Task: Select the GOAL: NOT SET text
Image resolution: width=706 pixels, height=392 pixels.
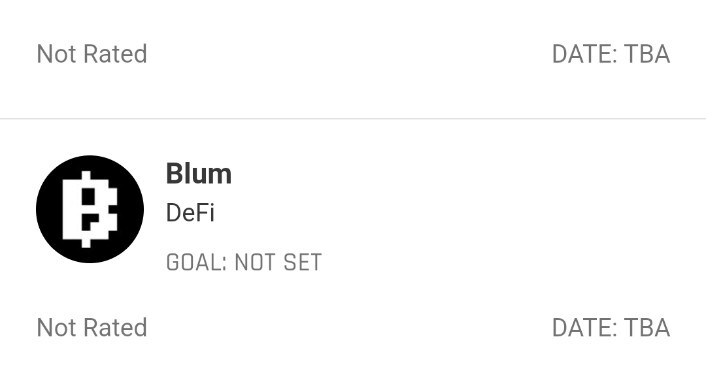Action: (244, 262)
